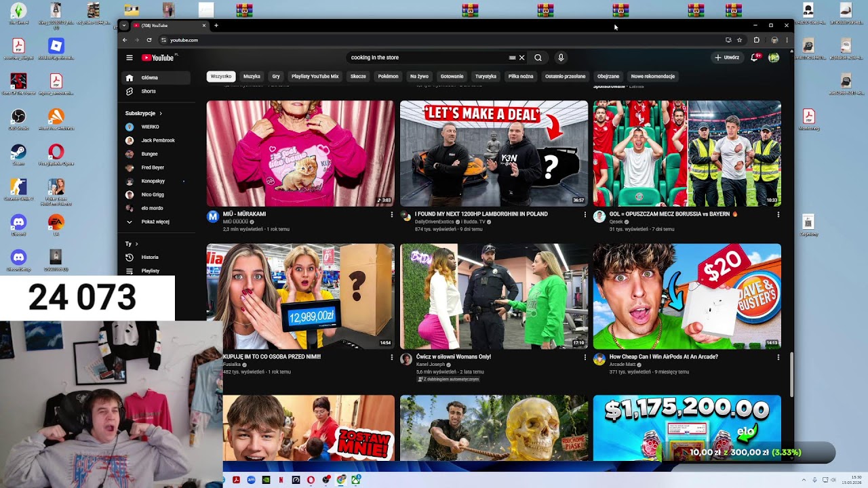This screenshot has width=868, height=488.
Task: Select the Wszystko filter chip
Action: [221, 77]
